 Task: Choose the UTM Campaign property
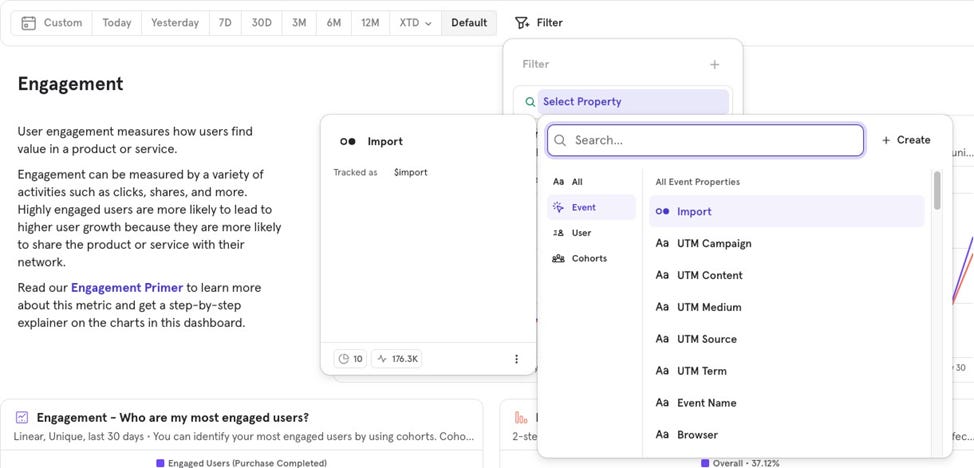pos(786,244)
